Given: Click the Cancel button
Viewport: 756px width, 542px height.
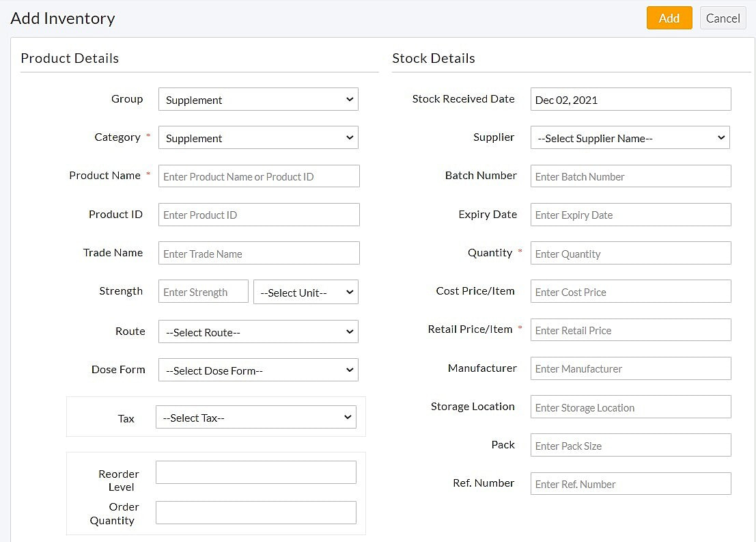Looking at the screenshot, I should (x=723, y=18).
